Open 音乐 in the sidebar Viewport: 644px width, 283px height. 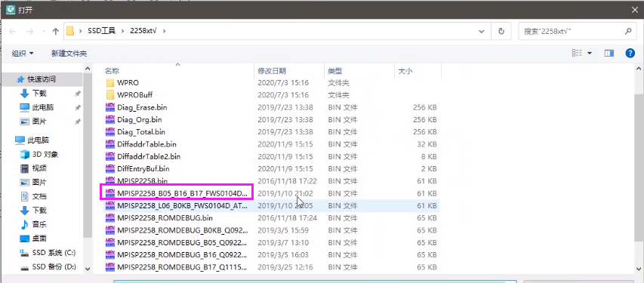pos(39,224)
